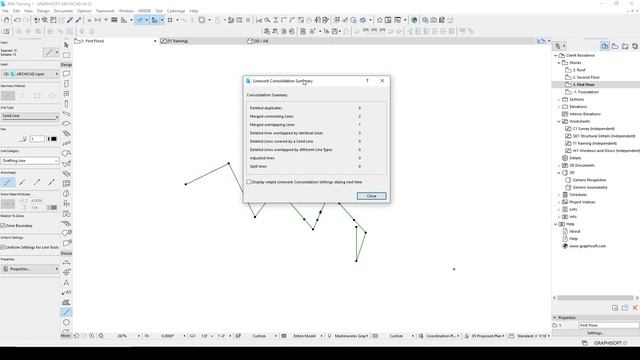Click the Layout Book icon in Navigator

(625, 46)
